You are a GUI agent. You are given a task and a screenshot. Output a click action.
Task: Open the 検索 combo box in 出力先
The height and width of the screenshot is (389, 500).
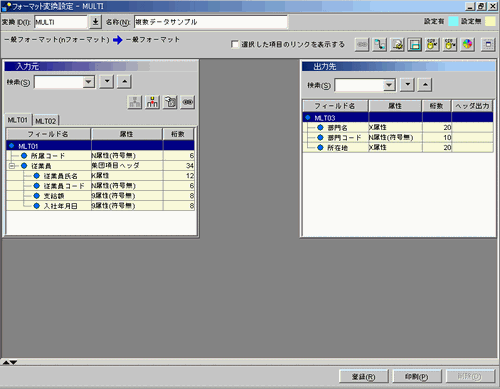coord(389,85)
